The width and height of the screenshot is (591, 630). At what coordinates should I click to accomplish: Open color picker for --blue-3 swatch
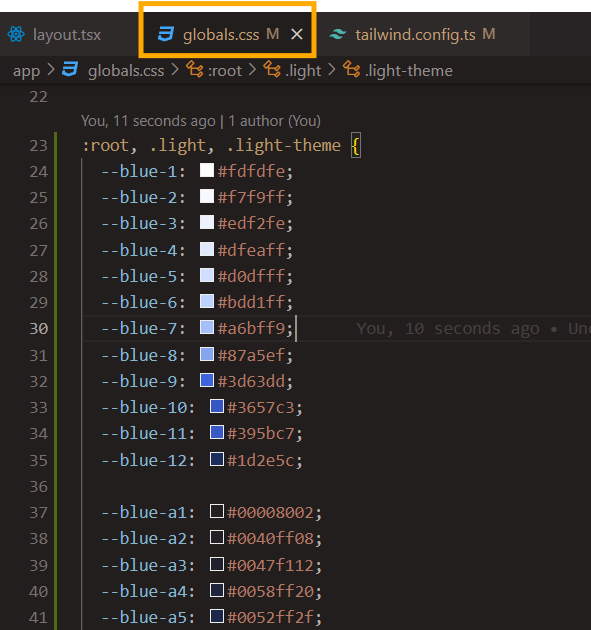(x=207, y=223)
